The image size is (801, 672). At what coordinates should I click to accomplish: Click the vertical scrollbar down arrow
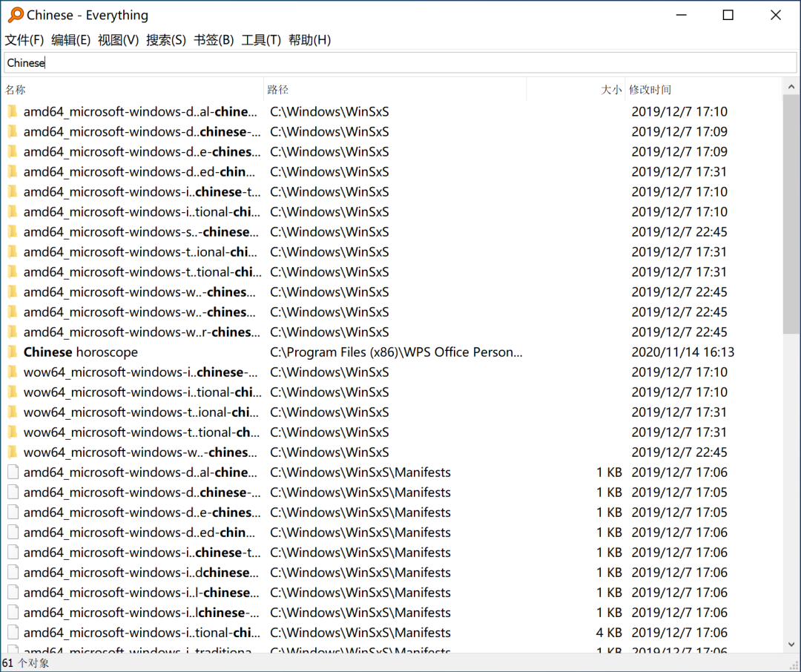click(x=791, y=645)
